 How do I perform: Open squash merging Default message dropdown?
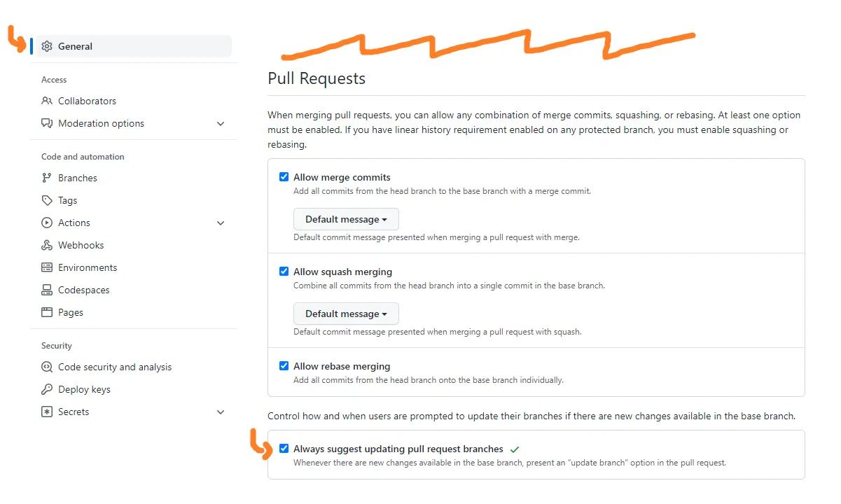pyautogui.click(x=346, y=314)
